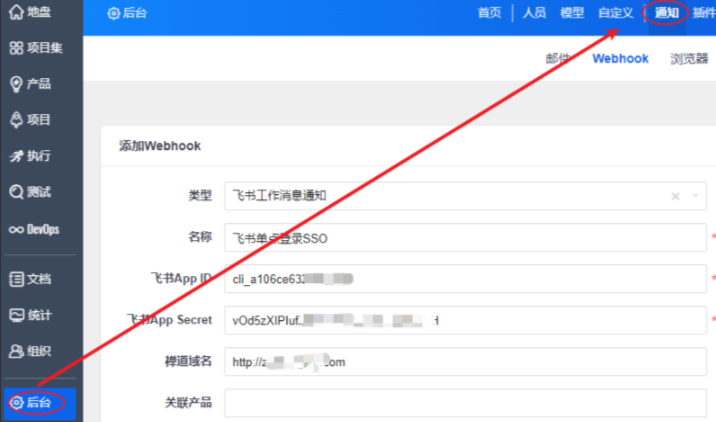Open the 项目集 grid icon
The width and height of the screenshot is (716, 422).
16,47
